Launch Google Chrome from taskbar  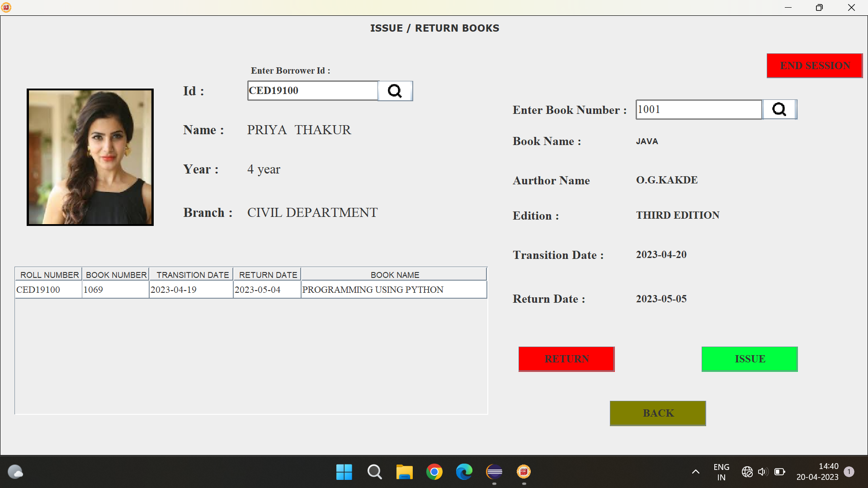click(434, 472)
